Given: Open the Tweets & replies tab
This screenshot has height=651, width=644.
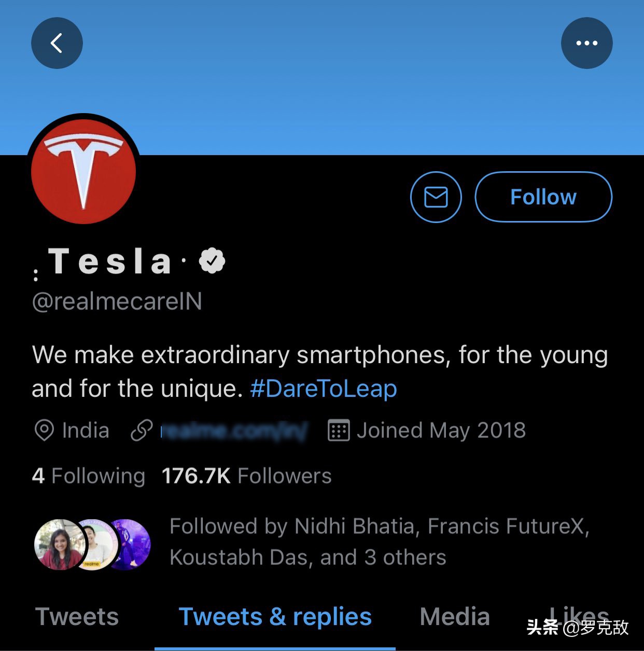Looking at the screenshot, I should tap(275, 617).
